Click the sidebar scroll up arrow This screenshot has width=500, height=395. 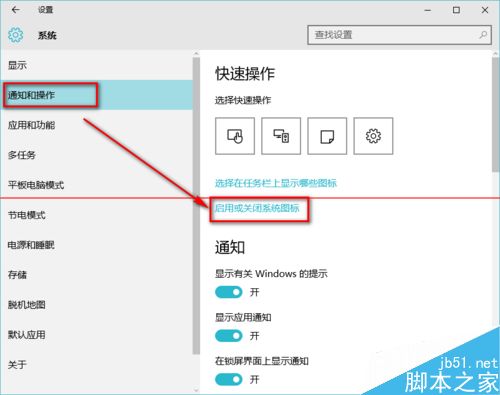coord(196,54)
